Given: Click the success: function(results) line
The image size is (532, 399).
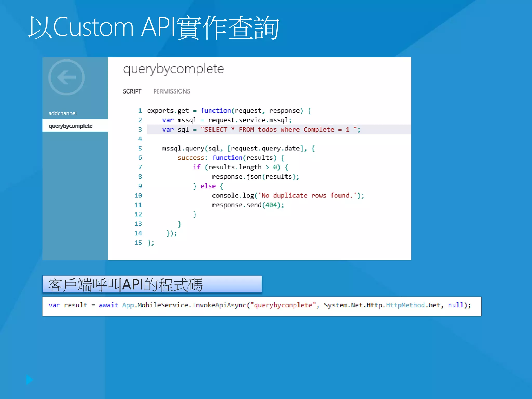Looking at the screenshot, I should [231, 158].
